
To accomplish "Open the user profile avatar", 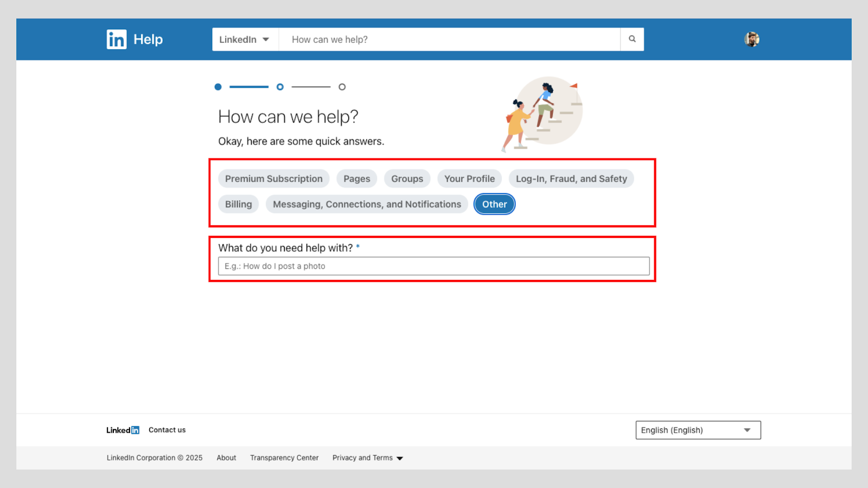I will pos(752,39).
